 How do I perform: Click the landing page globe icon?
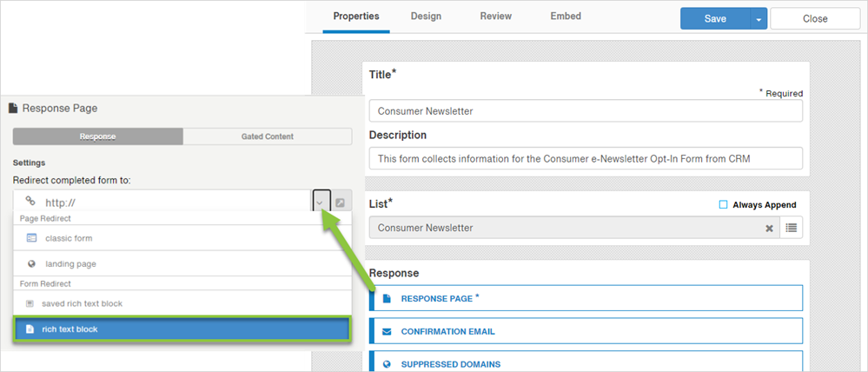[31, 264]
